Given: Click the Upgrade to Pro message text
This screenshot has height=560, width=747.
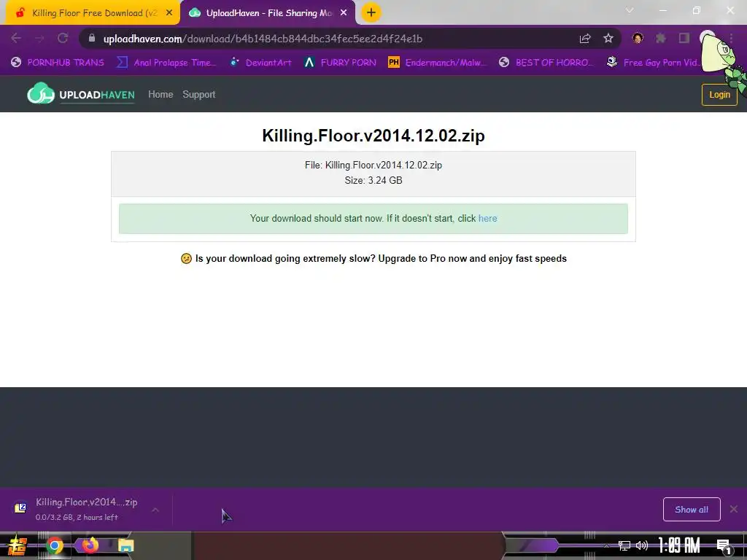Looking at the screenshot, I should [373, 258].
